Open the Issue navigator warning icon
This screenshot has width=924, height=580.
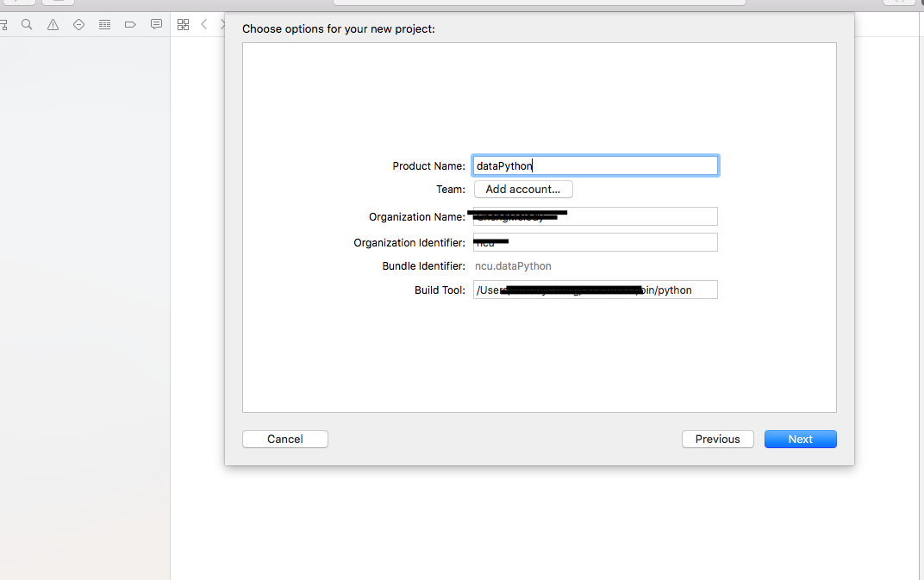53,25
